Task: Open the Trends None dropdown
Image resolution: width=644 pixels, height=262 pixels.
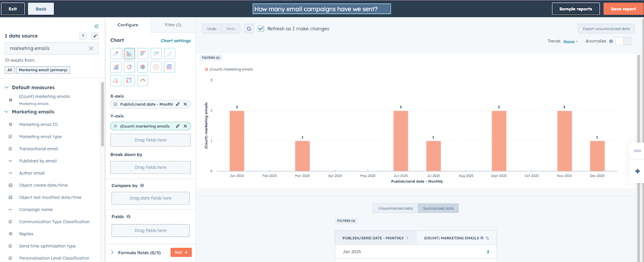Action: 570,42
